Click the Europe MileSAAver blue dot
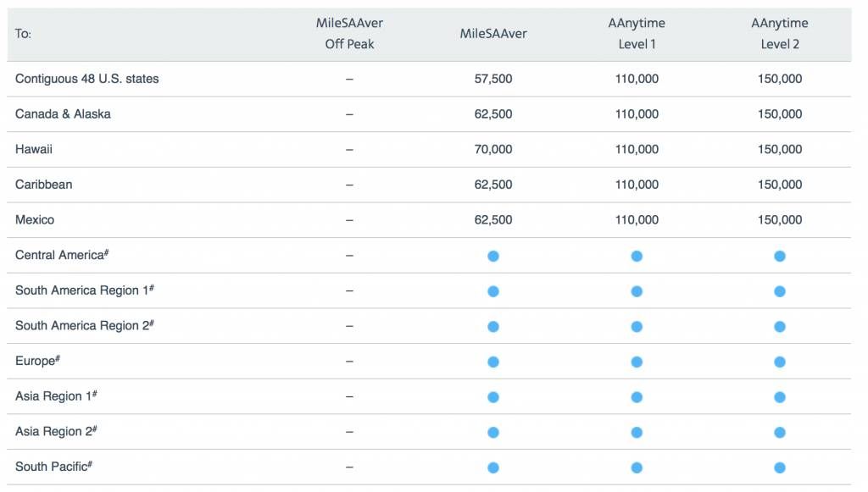The width and height of the screenshot is (868, 492). (x=493, y=362)
